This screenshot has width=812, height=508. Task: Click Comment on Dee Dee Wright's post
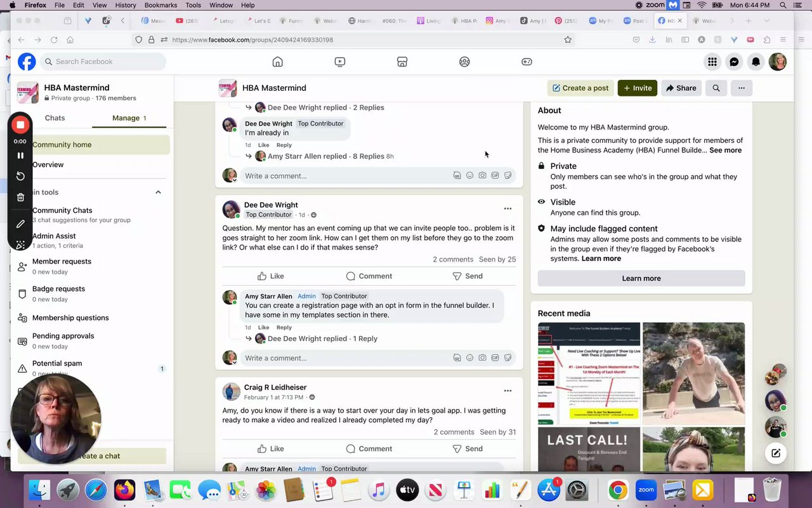(x=369, y=276)
